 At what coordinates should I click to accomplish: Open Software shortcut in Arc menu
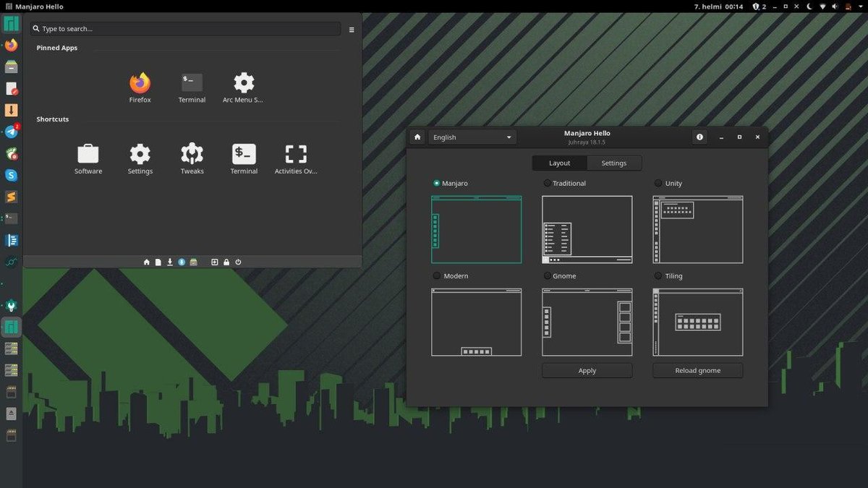(x=88, y=159)
